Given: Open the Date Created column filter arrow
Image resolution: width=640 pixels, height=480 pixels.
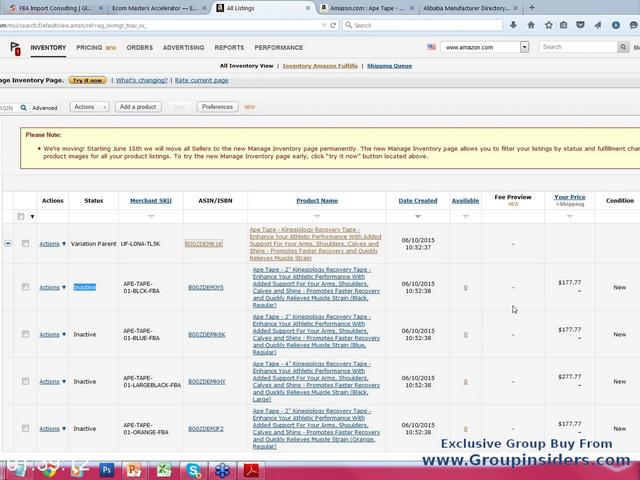Looking at the screenshot, I should [x=418, y=216].
